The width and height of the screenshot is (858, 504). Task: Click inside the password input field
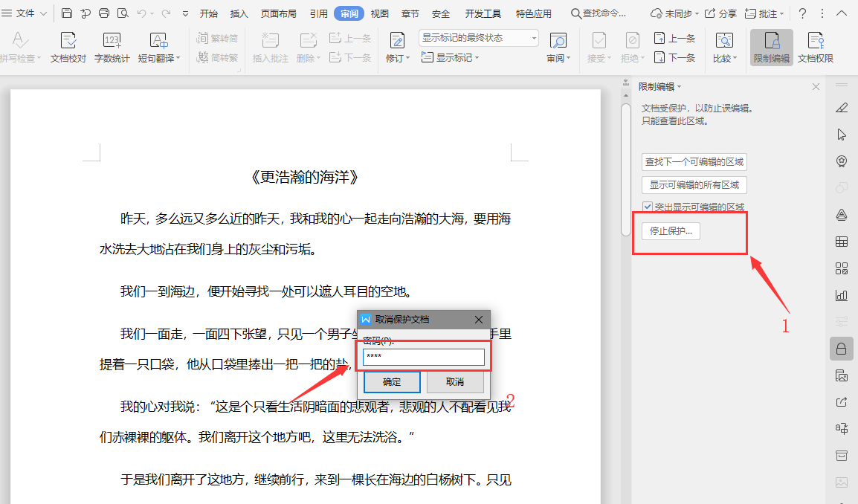click(423, 357)
